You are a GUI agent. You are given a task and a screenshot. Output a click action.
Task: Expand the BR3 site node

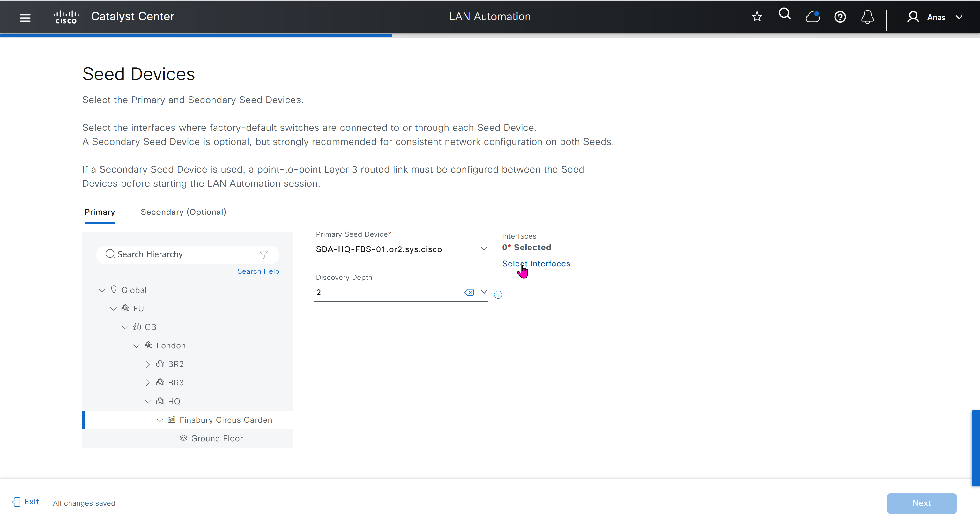(148, 383)
